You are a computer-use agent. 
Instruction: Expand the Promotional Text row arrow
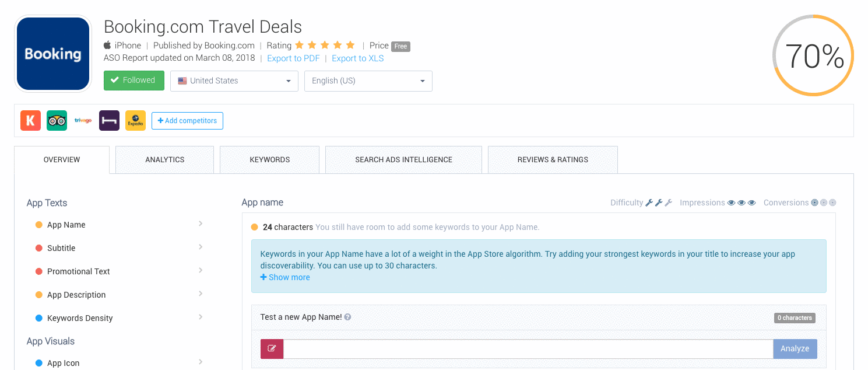pyautogui.click(x=201, y=271)
